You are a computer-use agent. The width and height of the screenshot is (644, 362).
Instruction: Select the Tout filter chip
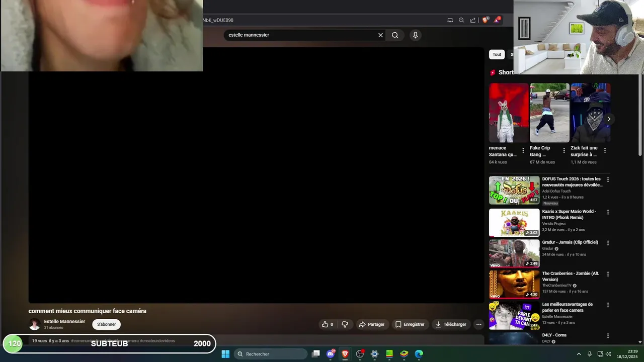pos(497,54)
